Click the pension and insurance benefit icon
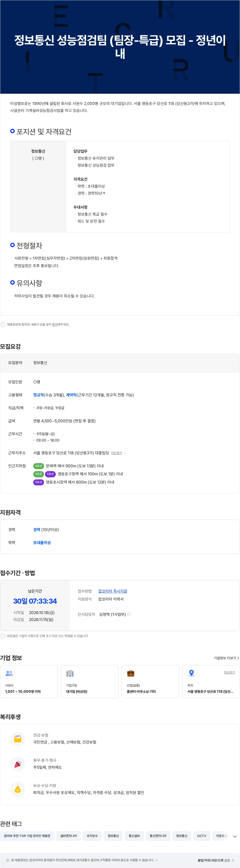Image resolution: width=240 pixels, height=868 pixels. [18, 739]
